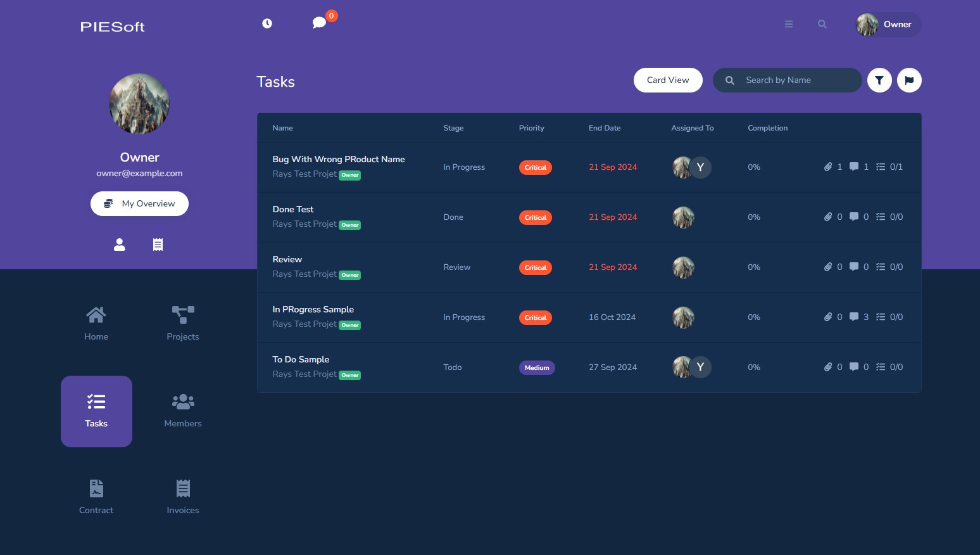Open the chat messages icon with badge

pos(320,23)
